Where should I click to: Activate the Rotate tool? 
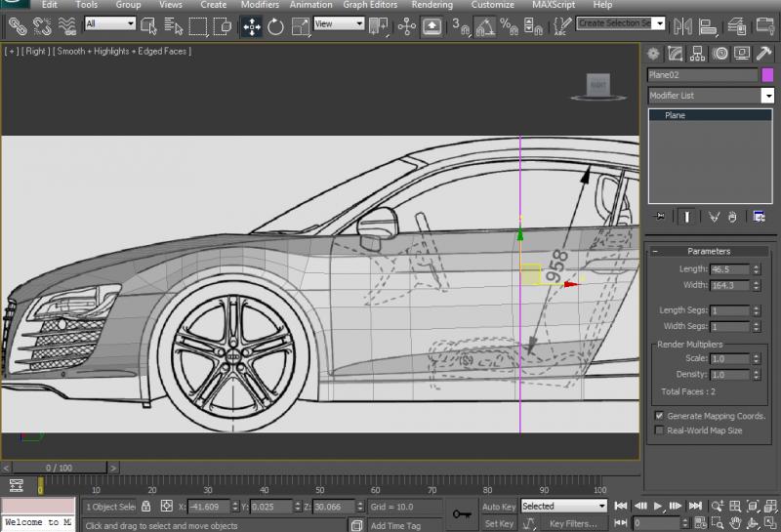coord(275,26)
